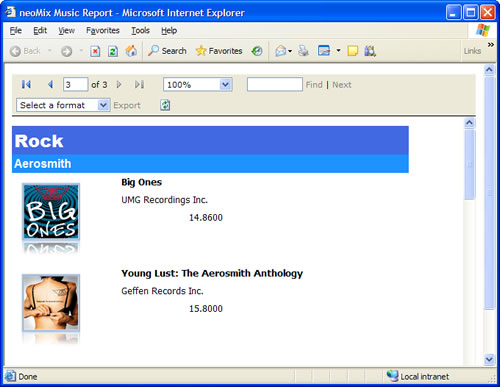The height and width of the screenshot is (387, 500).
Task: Click the Mail envelope icon
Action: point(281,51)
